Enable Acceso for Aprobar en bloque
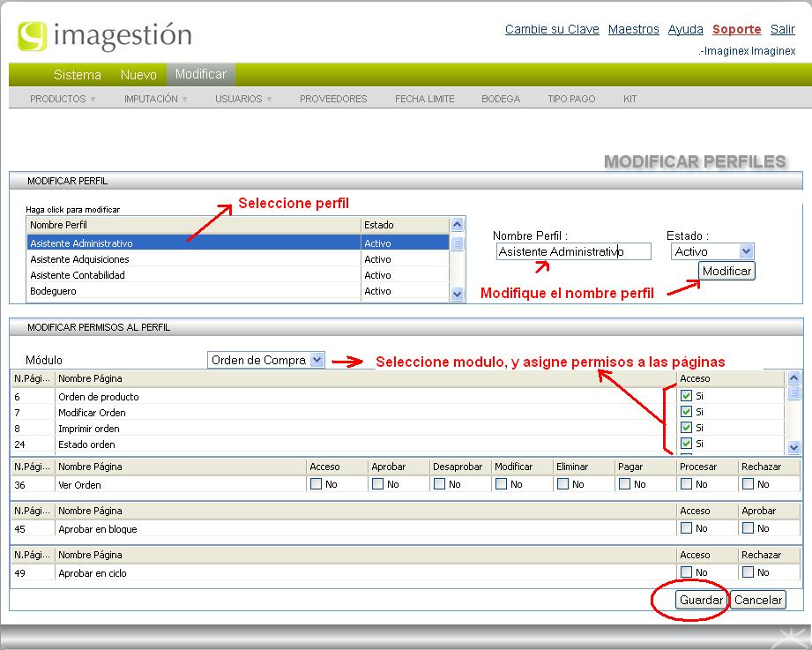The height and width of the screenshot is (650, 812). pyautogui.click(x=686, y=527)
